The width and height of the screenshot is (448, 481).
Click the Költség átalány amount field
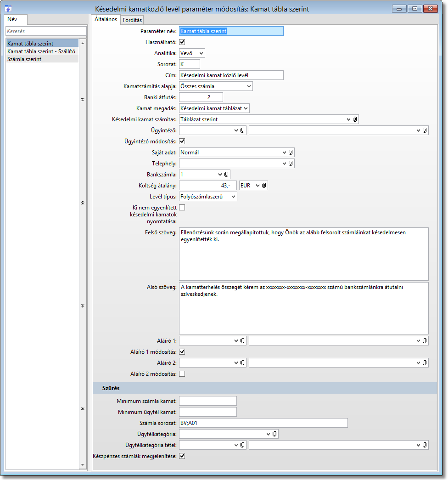pyautogui.click(x=208, y=186)
